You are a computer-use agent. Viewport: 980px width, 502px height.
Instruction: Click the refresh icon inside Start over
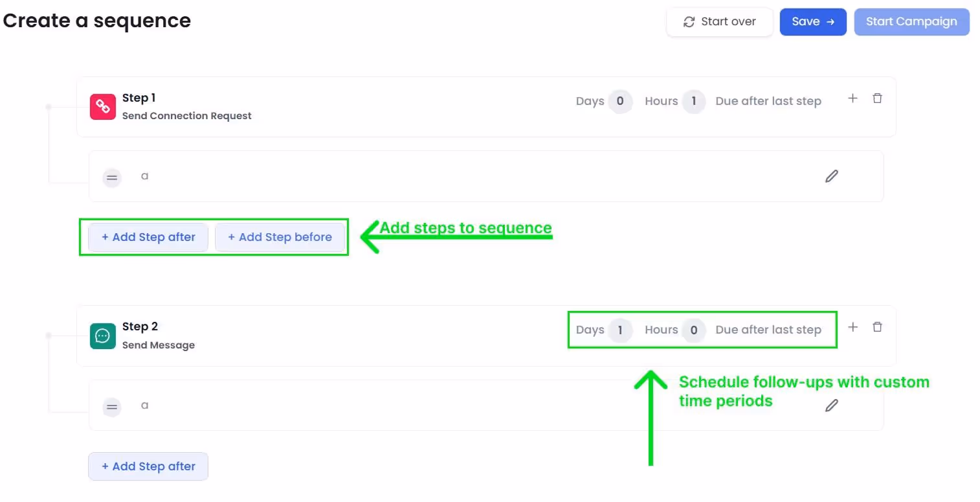[688, 21]
